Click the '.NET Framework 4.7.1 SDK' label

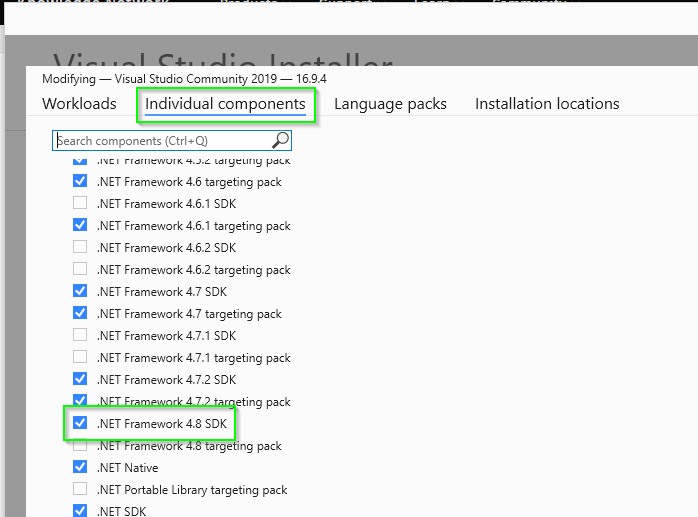click(166, 336)
